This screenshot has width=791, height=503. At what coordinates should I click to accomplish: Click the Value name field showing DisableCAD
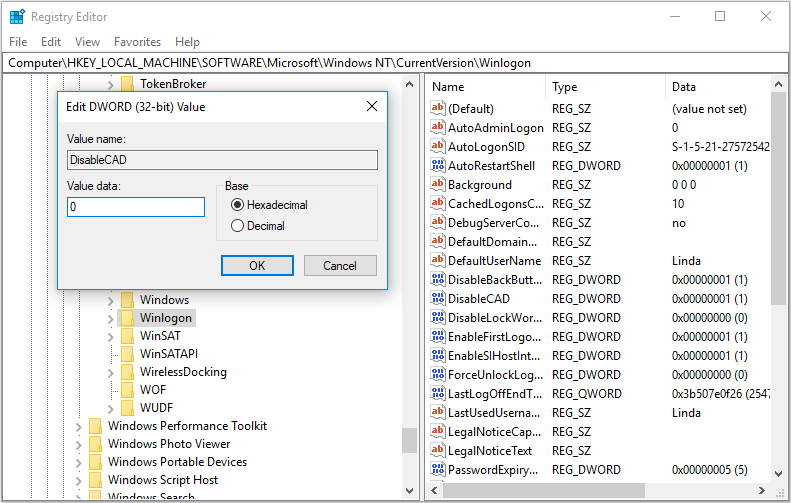point(222,160)
